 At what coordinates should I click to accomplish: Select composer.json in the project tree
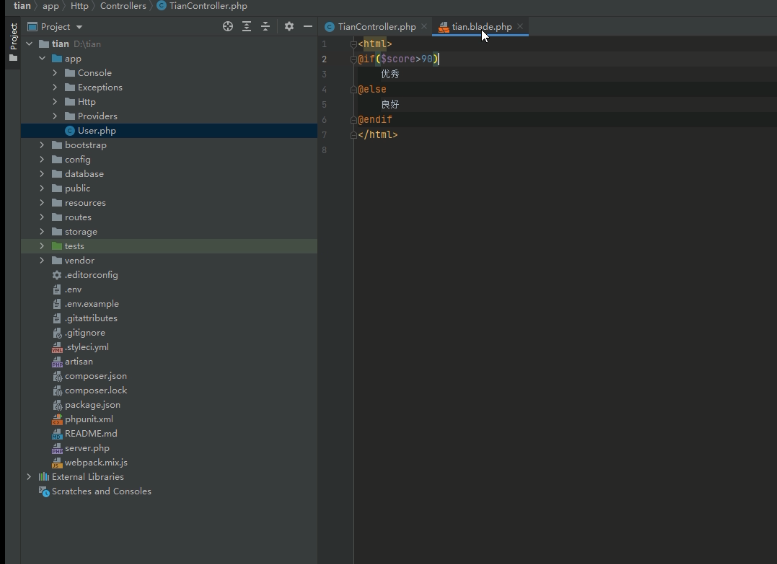coord(95,376)
